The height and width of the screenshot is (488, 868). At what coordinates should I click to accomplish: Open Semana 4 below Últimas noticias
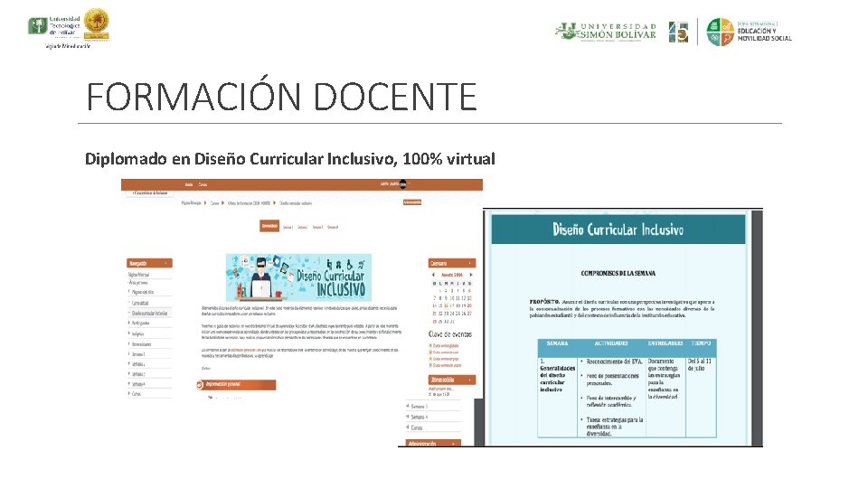tap(419, 417)
